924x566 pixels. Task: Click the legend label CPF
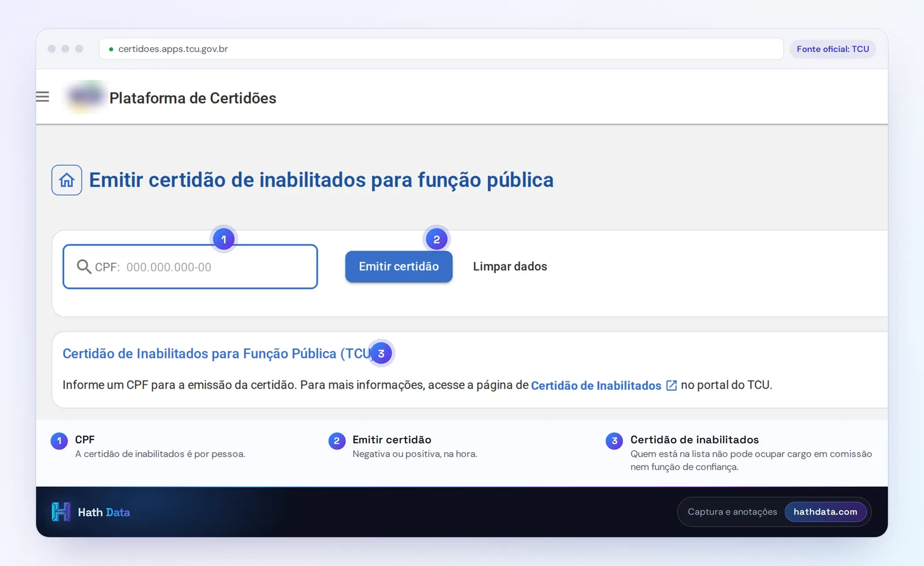[85, 440]
